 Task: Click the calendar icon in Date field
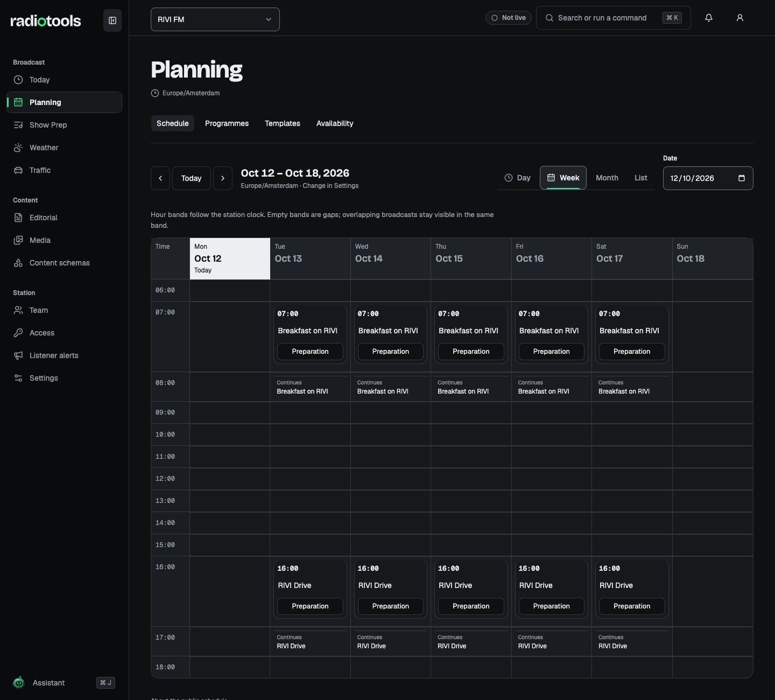pos(742,178)
